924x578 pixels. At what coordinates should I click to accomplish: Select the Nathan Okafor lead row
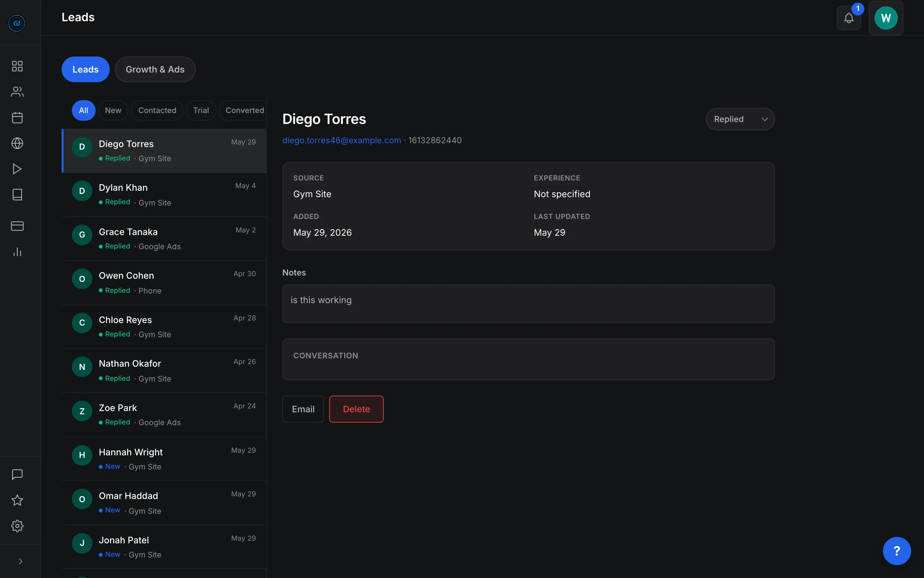[x=164, y=371]
